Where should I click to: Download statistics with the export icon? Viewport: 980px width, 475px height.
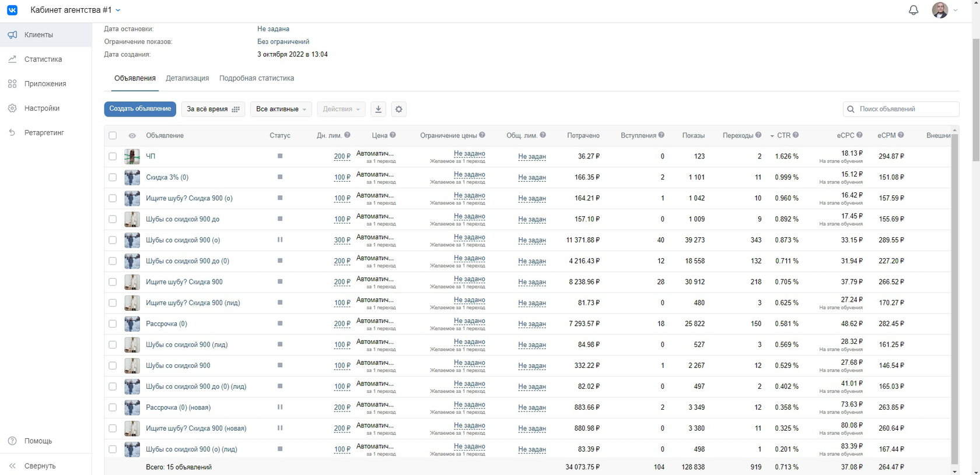[x=378, y=109]
